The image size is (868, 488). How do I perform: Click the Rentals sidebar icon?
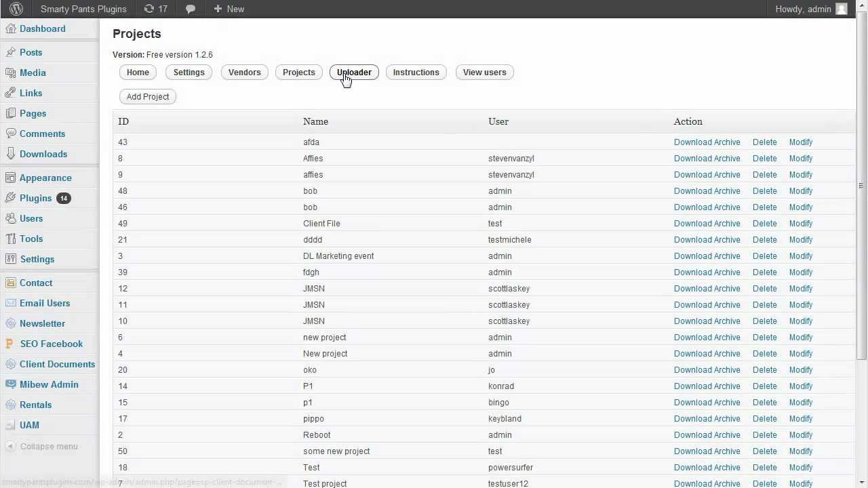[10, 405]
